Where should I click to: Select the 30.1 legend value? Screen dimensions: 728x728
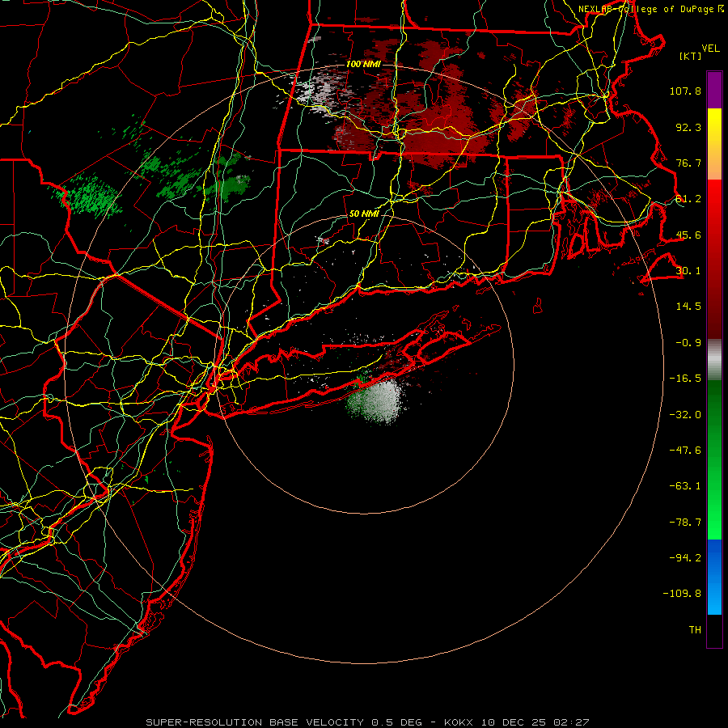pyautogui.click(x=688, y=271)
